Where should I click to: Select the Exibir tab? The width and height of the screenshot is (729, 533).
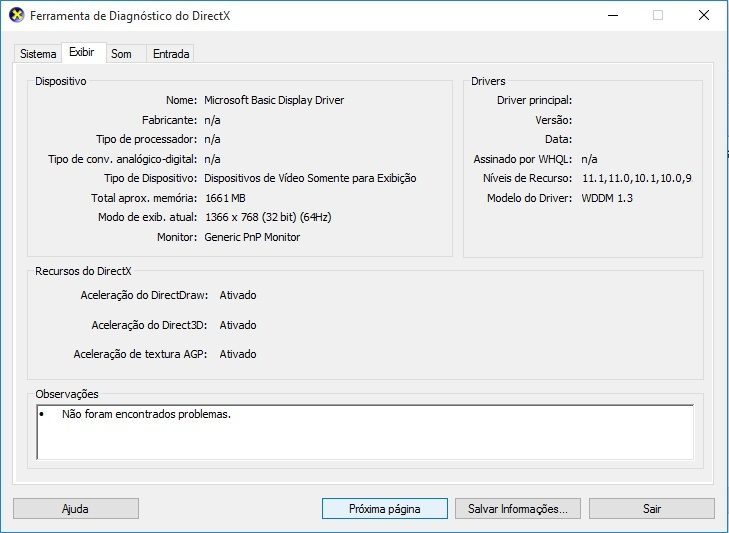pyautogui.click(x=82, y=52)
